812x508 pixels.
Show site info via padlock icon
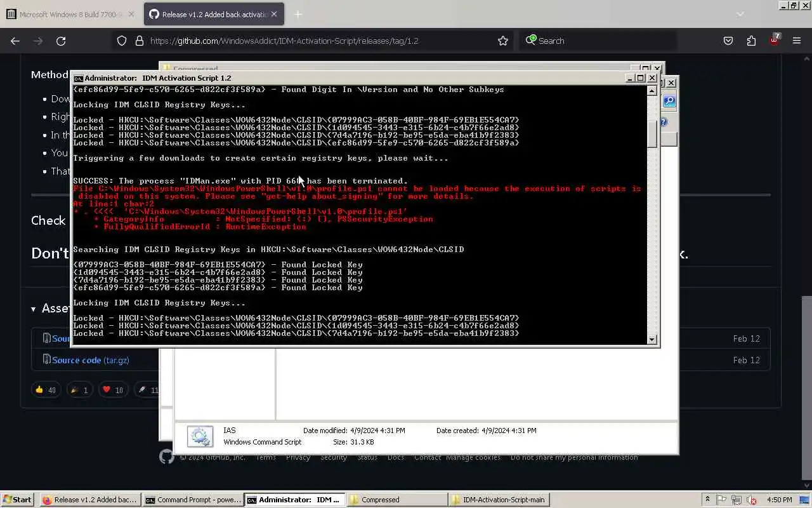pos(140,41)
